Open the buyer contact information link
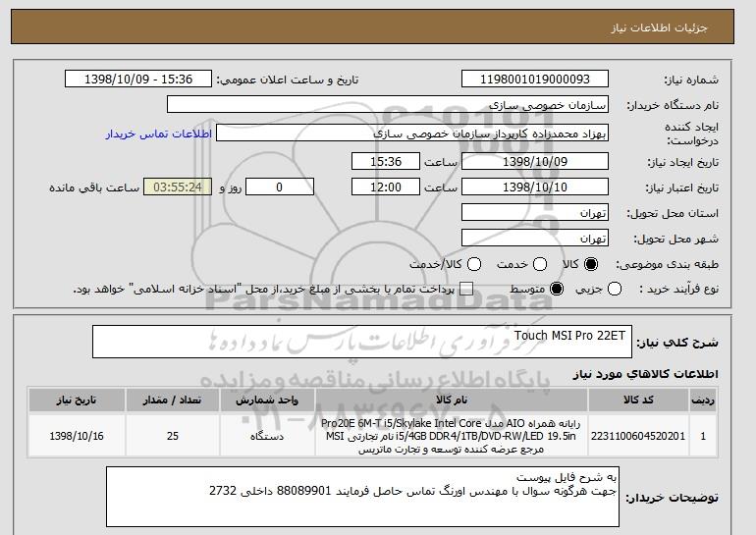This screenshot has width=756, height=535. 159,134
